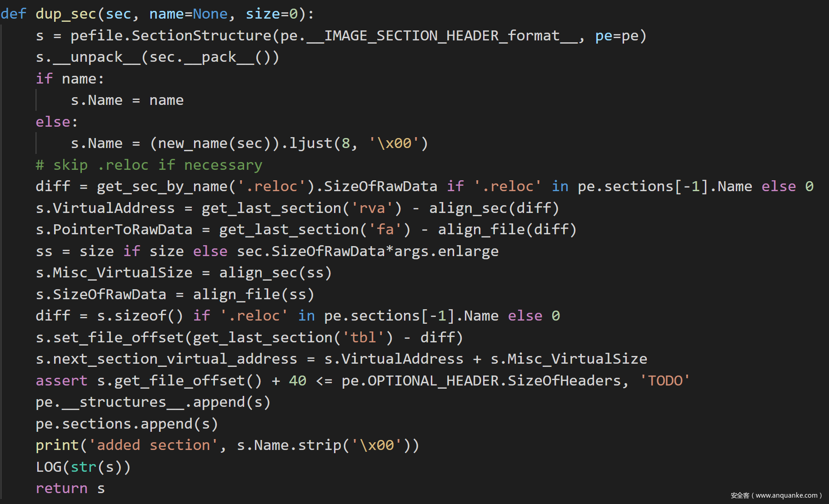Click the 'skip .reloc if necessary' comment
Screen dimensions: 829x504
(x=149, y=165)
